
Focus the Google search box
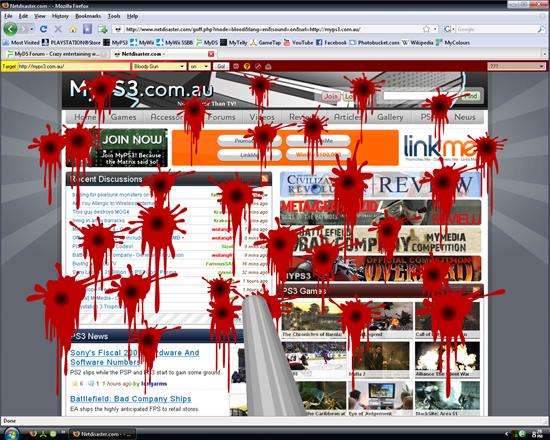496,29
